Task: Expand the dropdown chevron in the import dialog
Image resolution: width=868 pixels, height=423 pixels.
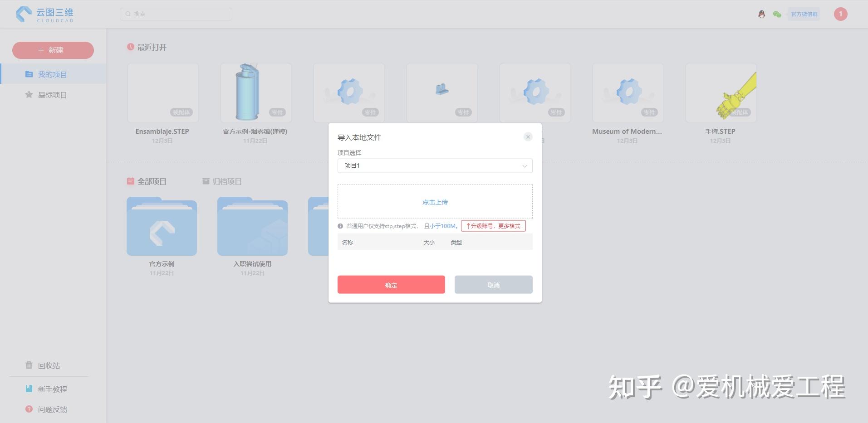Action: [x=524, y=165]
